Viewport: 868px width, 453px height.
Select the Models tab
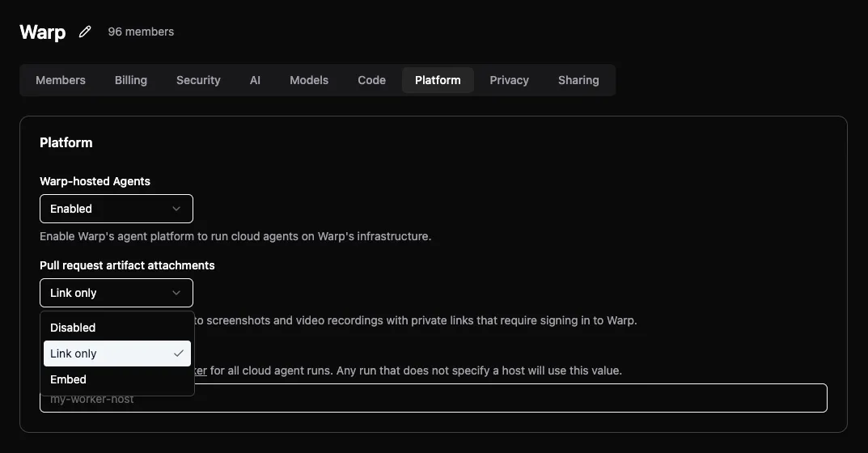point(309,80)
